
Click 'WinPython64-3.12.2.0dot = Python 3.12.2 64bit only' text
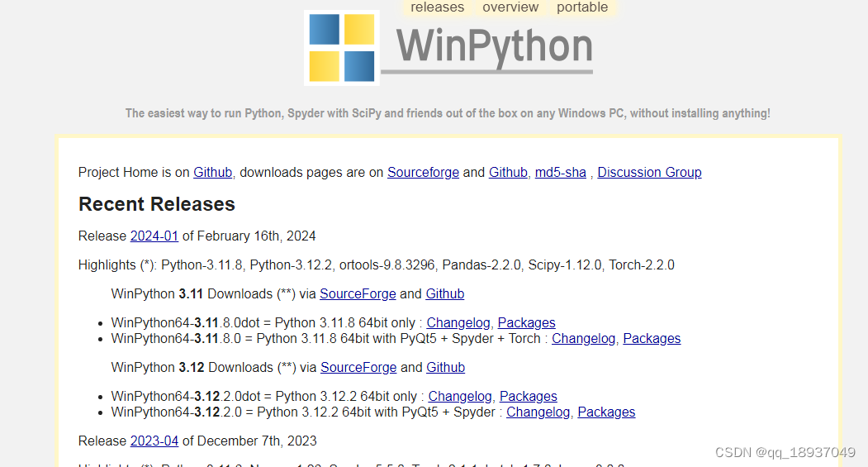pyautogui.click(x=264, y=396)
